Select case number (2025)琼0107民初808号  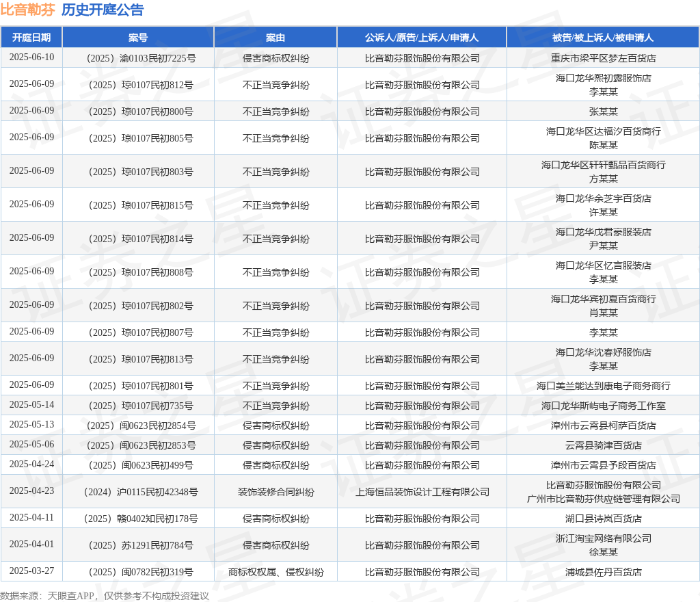(x=141, y=272)
